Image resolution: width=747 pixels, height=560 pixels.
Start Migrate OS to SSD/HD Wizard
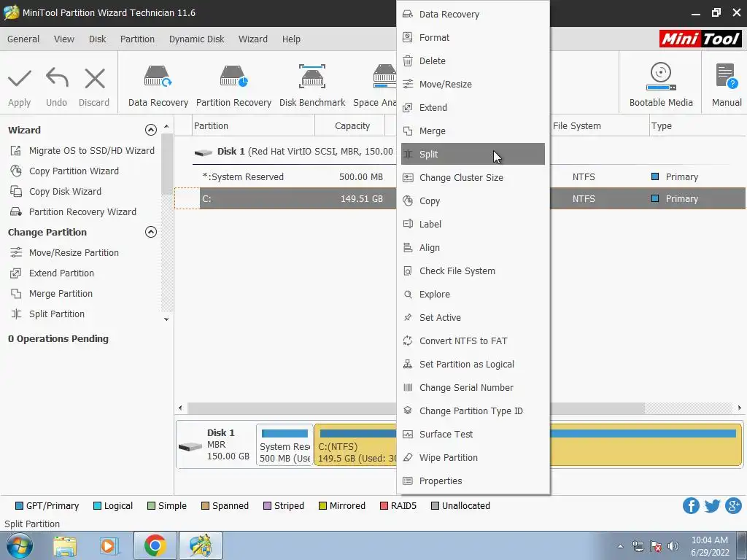(x=82, y=151)
